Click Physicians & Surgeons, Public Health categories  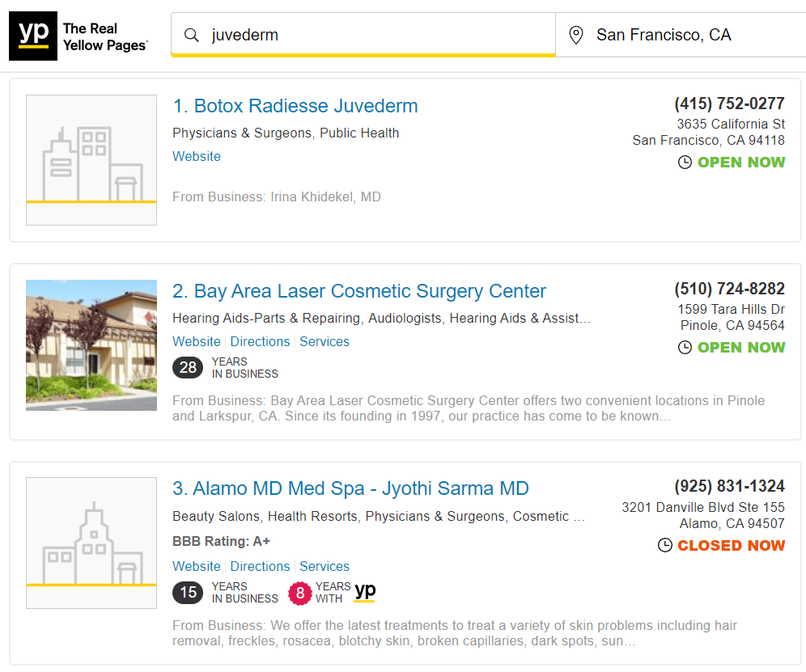click(286, 133)
